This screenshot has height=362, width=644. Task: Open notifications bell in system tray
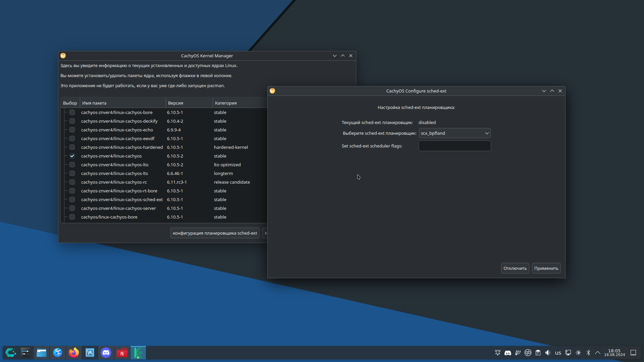[498, 353]
